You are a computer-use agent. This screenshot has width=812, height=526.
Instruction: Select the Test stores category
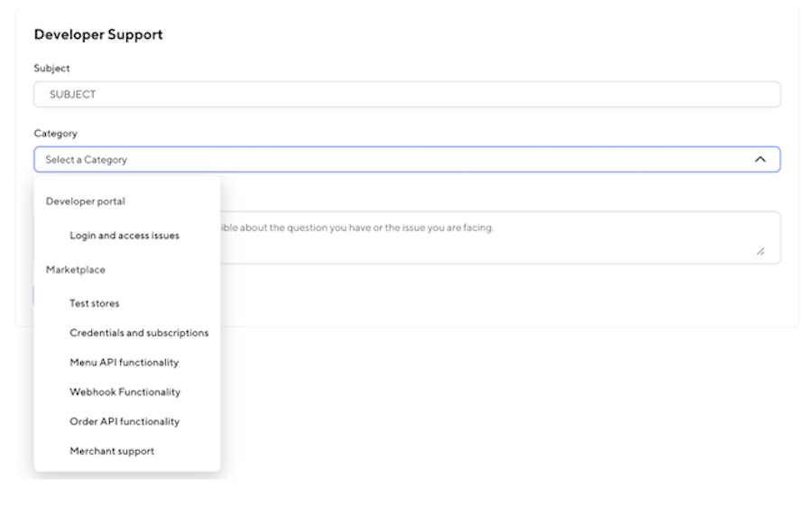click(x=95, y=303)
